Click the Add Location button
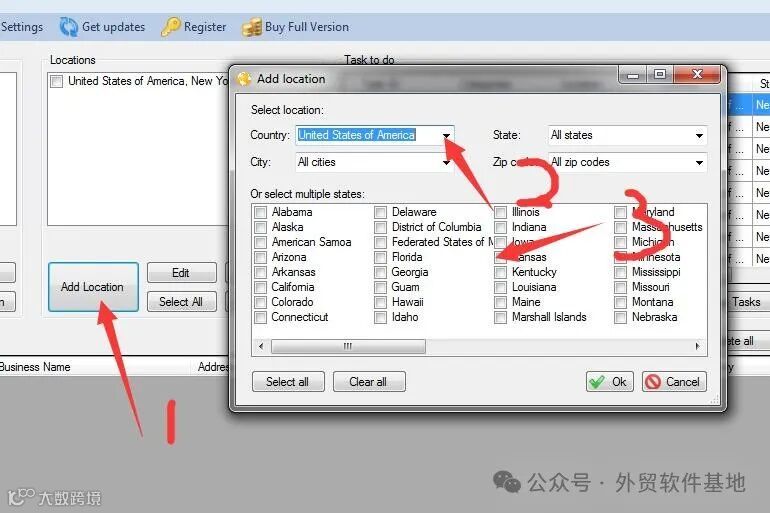Viewport: 770px width, 513px height. 93,287
